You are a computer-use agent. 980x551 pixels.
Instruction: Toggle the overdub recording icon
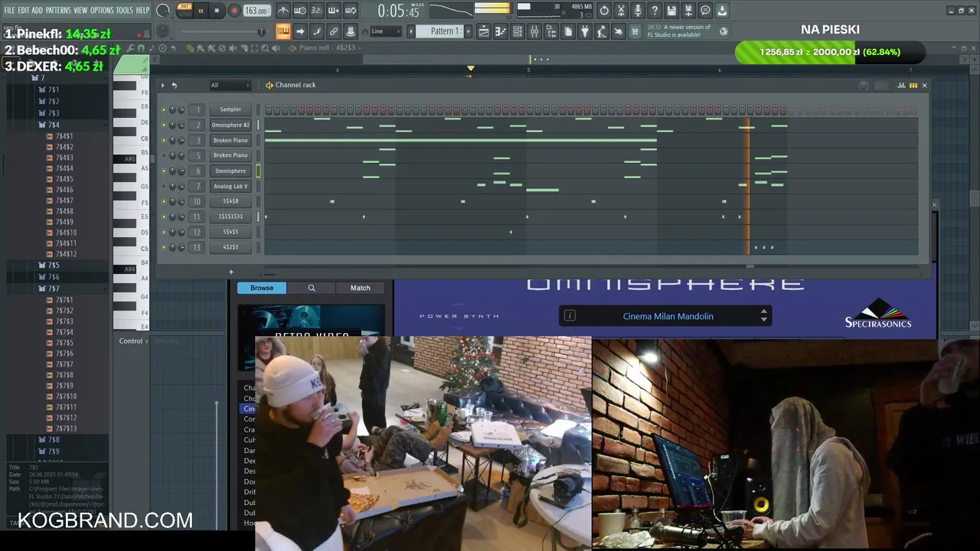pyautogui.click(x=334, y=11)
